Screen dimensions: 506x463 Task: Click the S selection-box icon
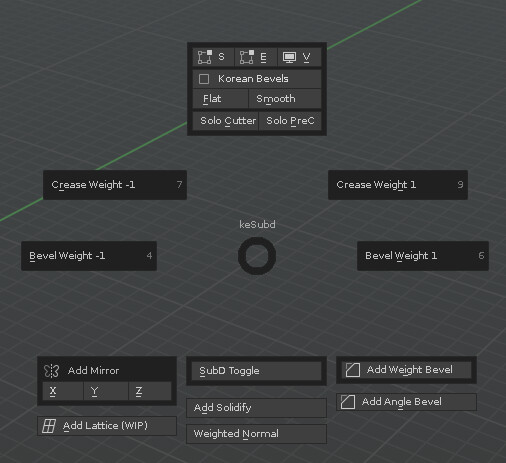[204, 57]
